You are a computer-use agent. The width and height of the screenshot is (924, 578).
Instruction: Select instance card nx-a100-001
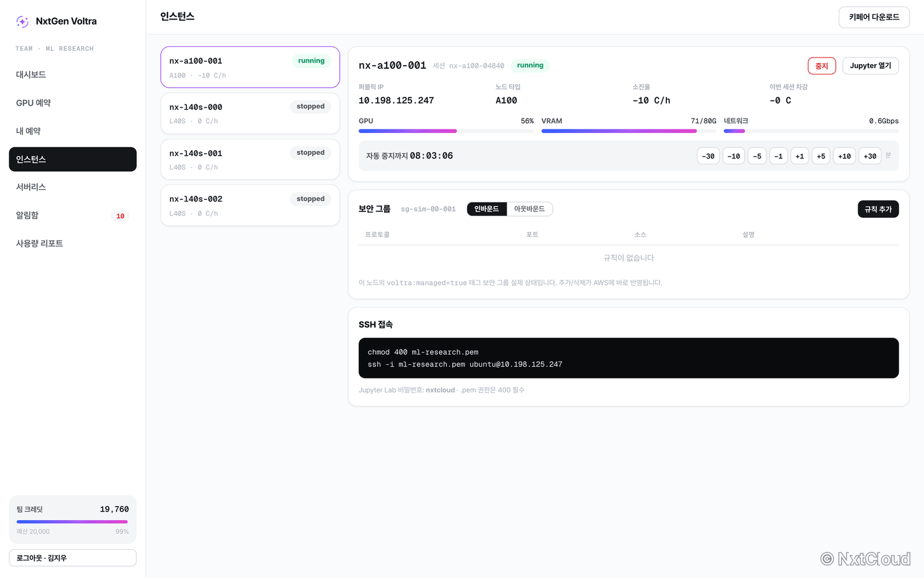pyautogui.click(x=250, y=67)
